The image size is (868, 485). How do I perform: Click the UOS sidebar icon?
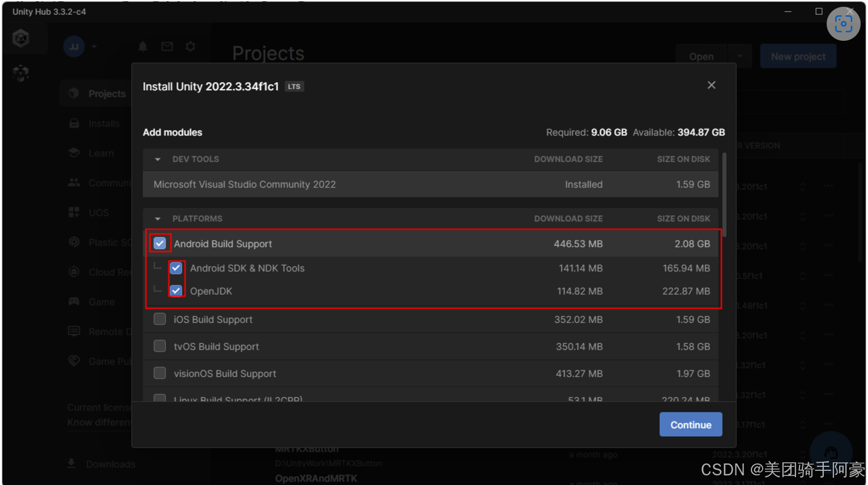74,212
